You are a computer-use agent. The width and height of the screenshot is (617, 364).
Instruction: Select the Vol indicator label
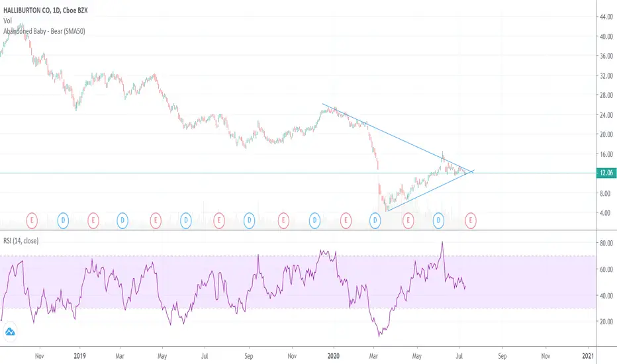point(7,21)
